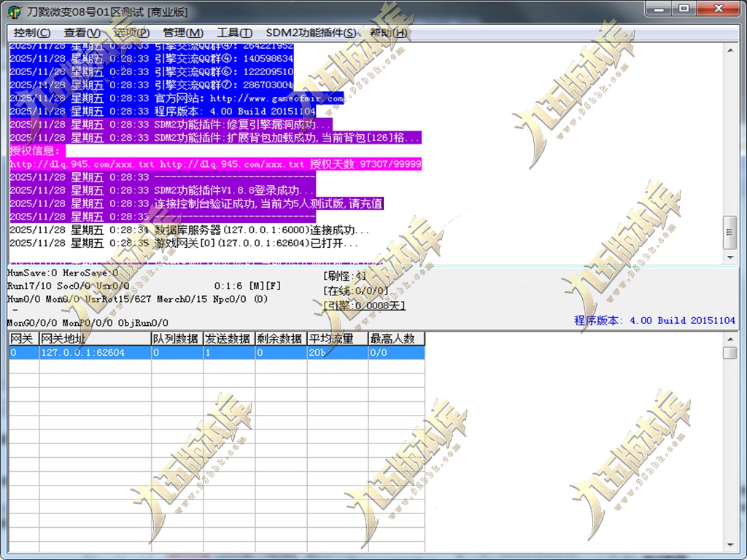Click the 队列数据 column header
The width and height of the screenshot is (747, 560).
pyautogui.click(x=177, y=338)
